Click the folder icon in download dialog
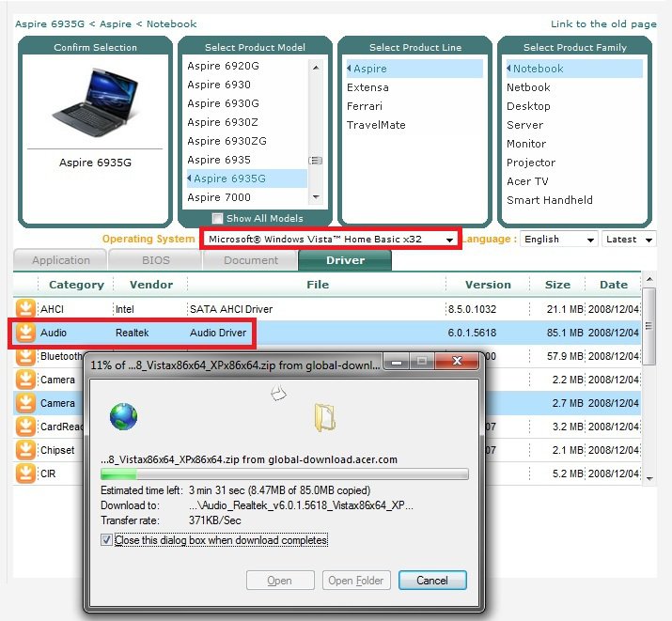The image size is (672, 621). [x=324, y=417]
